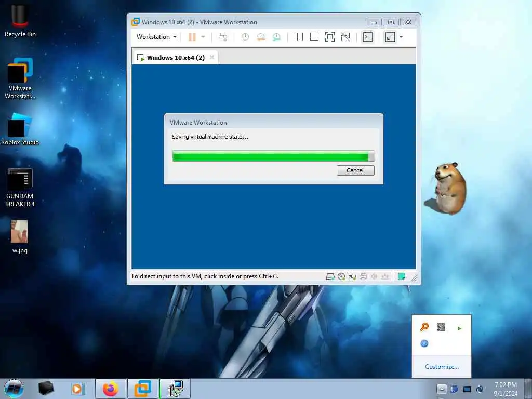532x399 pixels.
Task: Cancel saving the virtual machine state
Action: click(x=355, y=170)
